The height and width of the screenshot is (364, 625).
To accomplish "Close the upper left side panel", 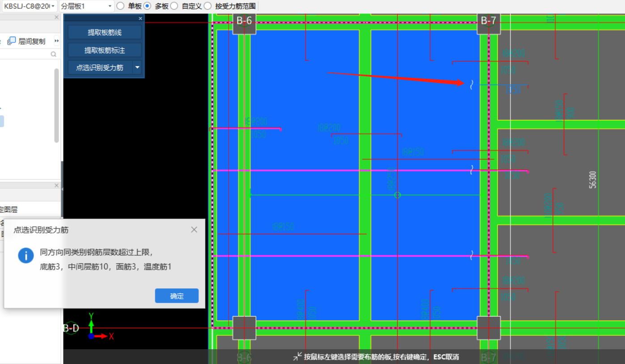I will pos(57,17).
